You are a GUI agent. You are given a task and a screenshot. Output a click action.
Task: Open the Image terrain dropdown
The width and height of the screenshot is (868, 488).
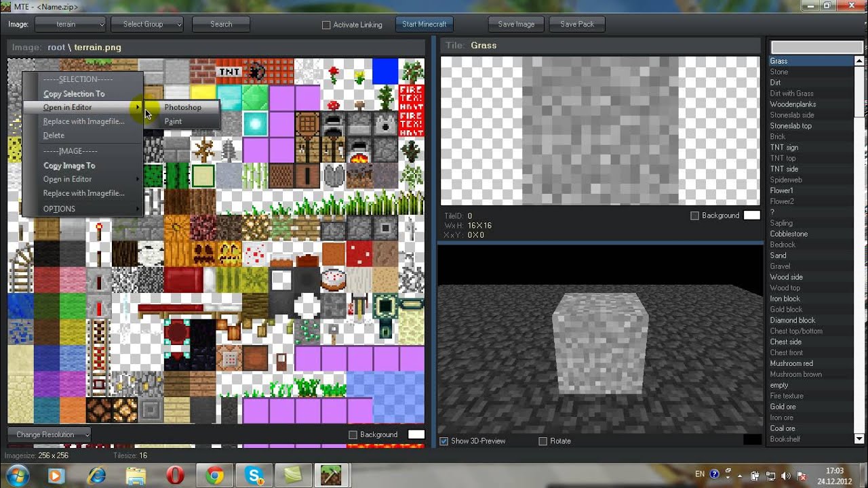point(71,24)
